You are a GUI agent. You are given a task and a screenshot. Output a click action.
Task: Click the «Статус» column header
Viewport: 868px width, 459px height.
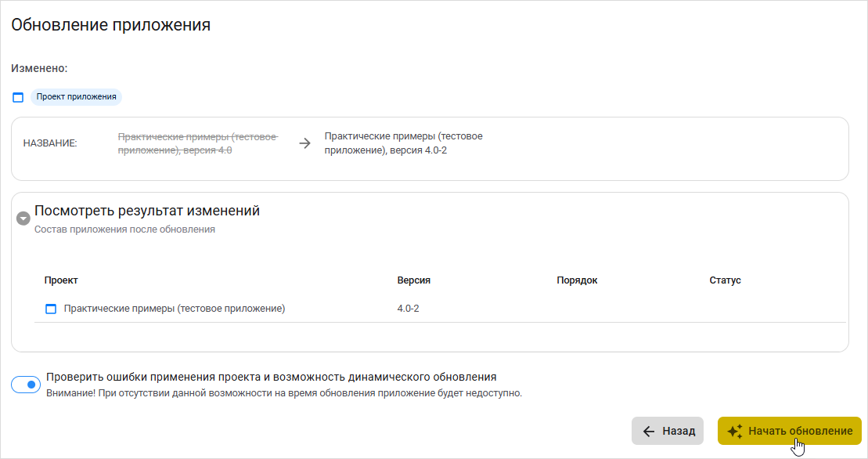pyautogui.click(x=726, y=280)
